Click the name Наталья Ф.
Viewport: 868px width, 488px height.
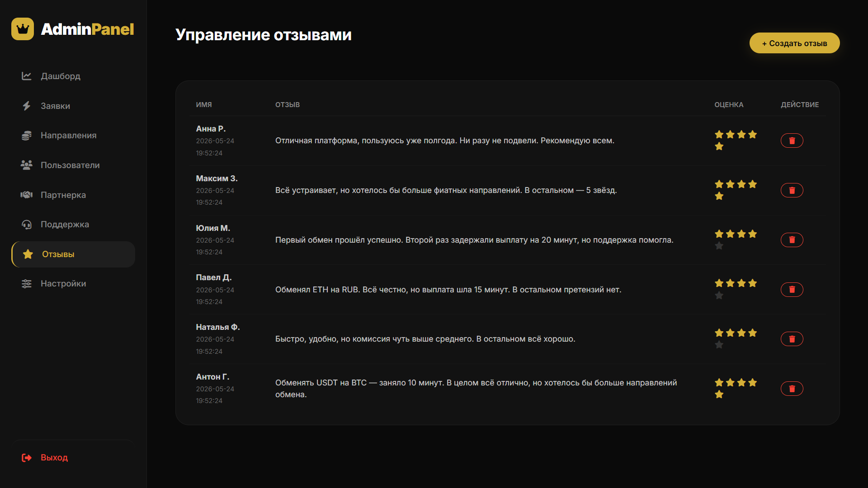[218, 327]
